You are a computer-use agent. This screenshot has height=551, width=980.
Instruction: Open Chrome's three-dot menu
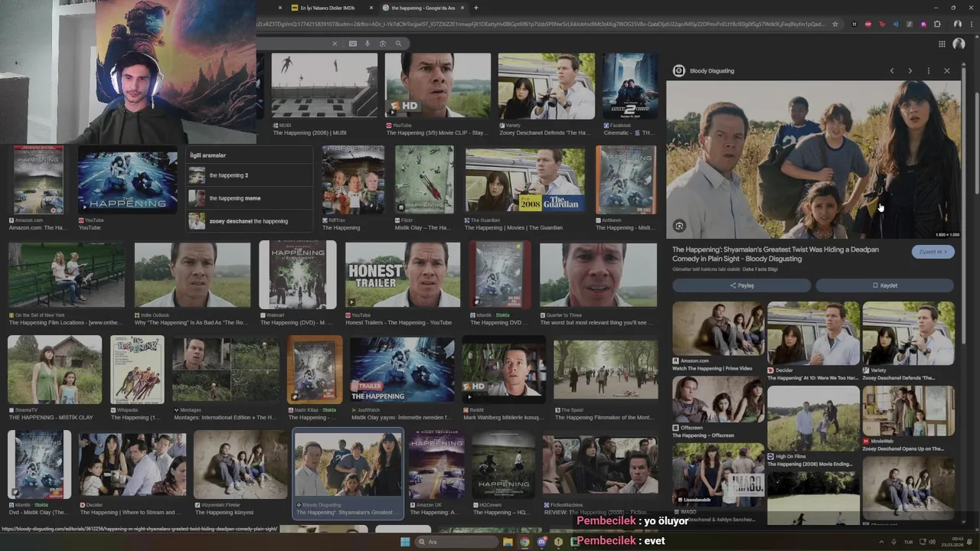coord(971,24)
